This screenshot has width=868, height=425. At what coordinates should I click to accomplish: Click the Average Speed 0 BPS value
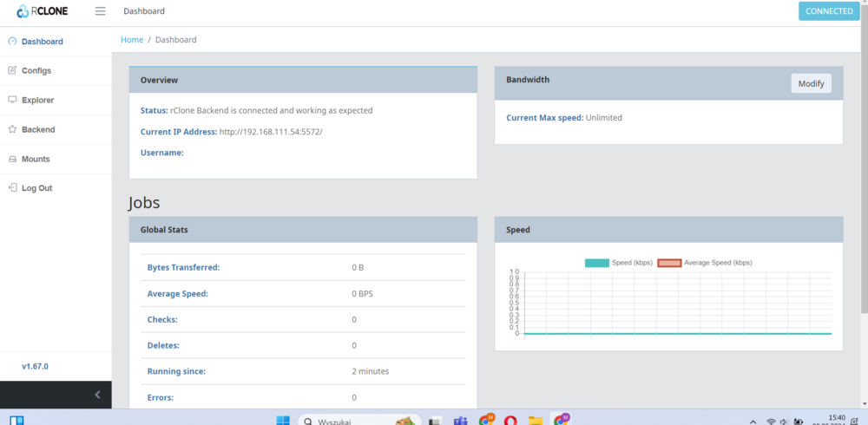(x=363, y=294)
